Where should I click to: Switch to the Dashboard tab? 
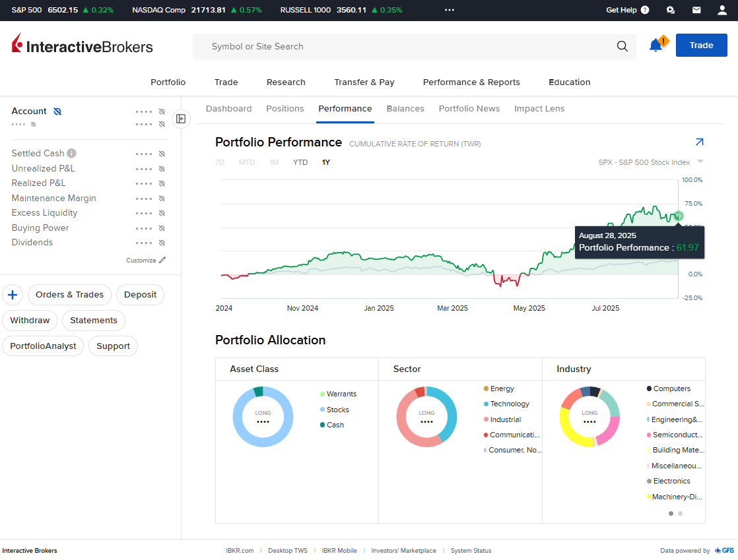[x=229, y=109]
